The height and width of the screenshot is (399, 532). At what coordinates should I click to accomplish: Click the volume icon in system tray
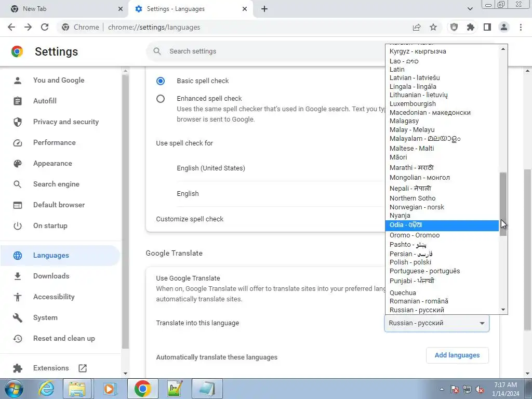tap(480, 389)
